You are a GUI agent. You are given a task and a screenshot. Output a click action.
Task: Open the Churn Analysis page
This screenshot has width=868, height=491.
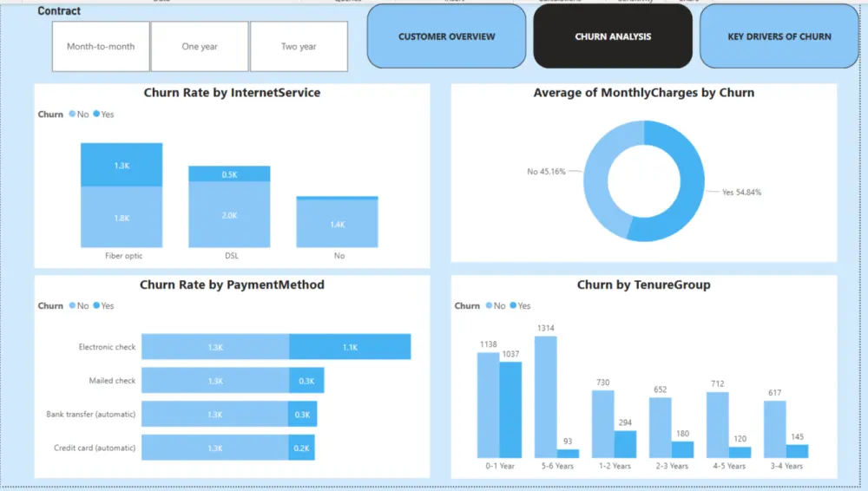tap(613, 36)
